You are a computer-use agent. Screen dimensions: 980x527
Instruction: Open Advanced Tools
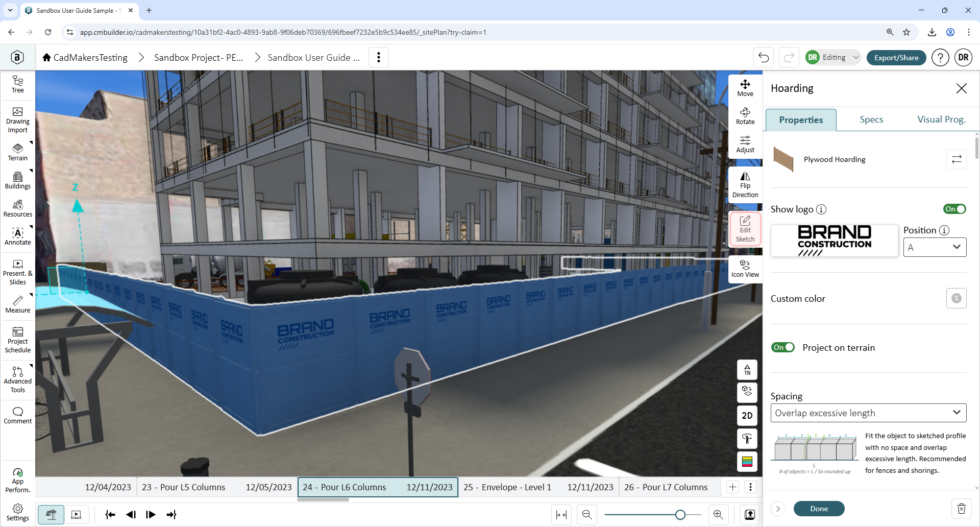click(18, 380)
